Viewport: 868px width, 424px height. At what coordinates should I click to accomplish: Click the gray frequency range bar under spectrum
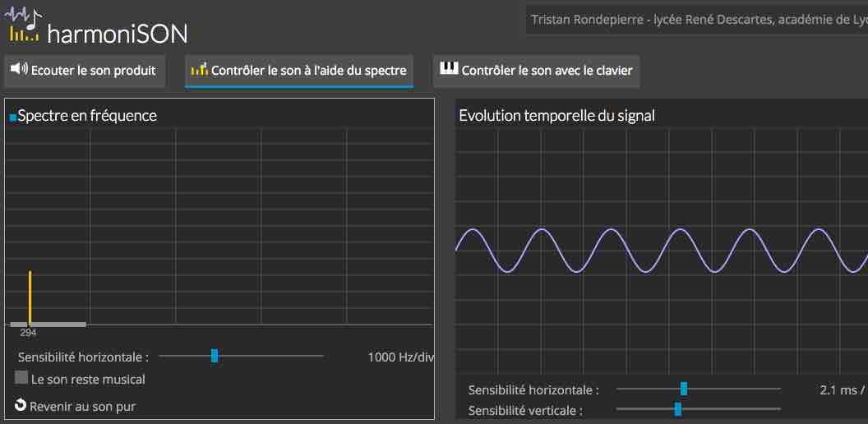click(48, 325)
